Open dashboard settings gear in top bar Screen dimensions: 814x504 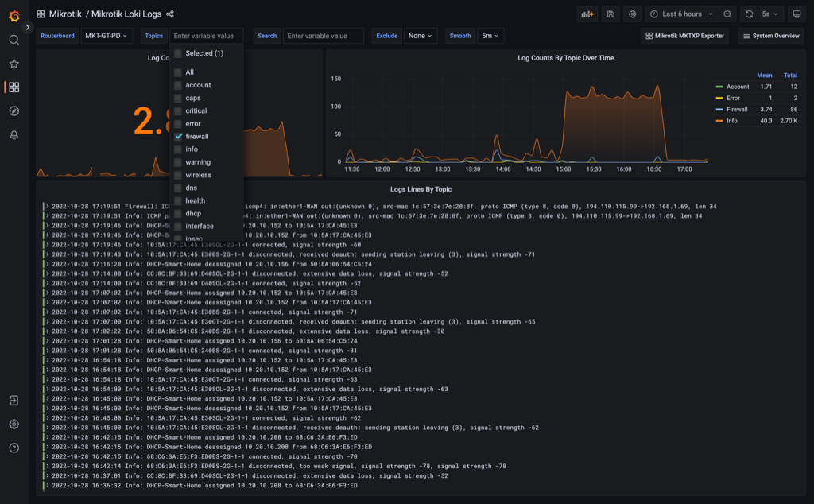point(632,14)
